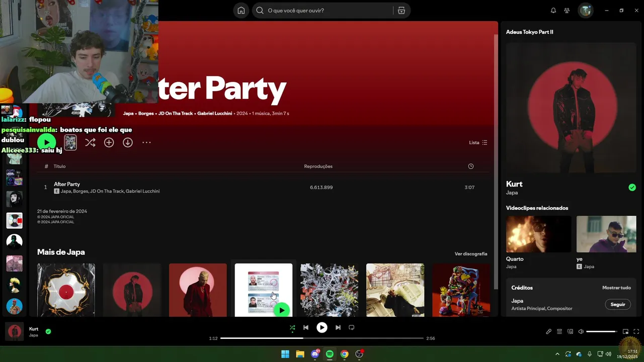Viewport: 644px width, 362px height.
Task: Seek on the song progress bar
Action: coord(322,338)
